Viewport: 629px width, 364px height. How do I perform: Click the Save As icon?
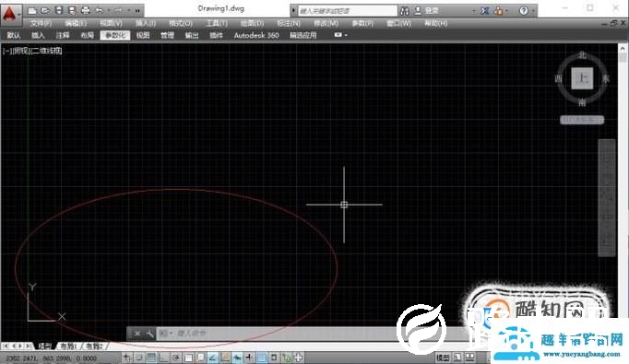point(72,11)
